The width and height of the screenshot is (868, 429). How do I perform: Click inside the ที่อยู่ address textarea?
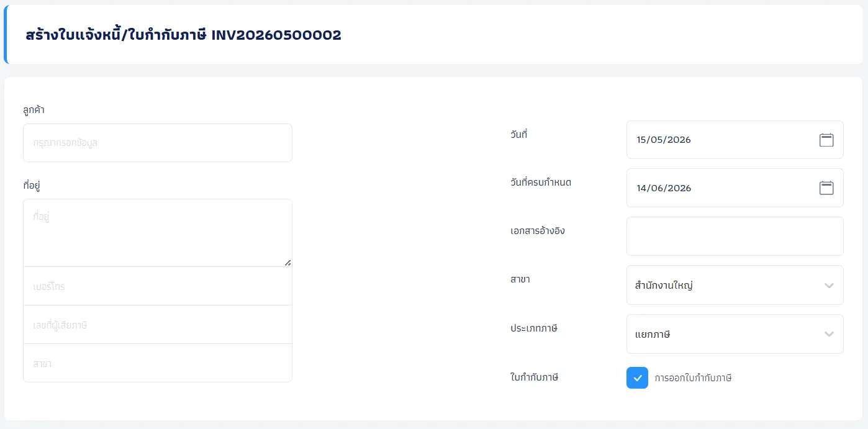coord(158,233)
